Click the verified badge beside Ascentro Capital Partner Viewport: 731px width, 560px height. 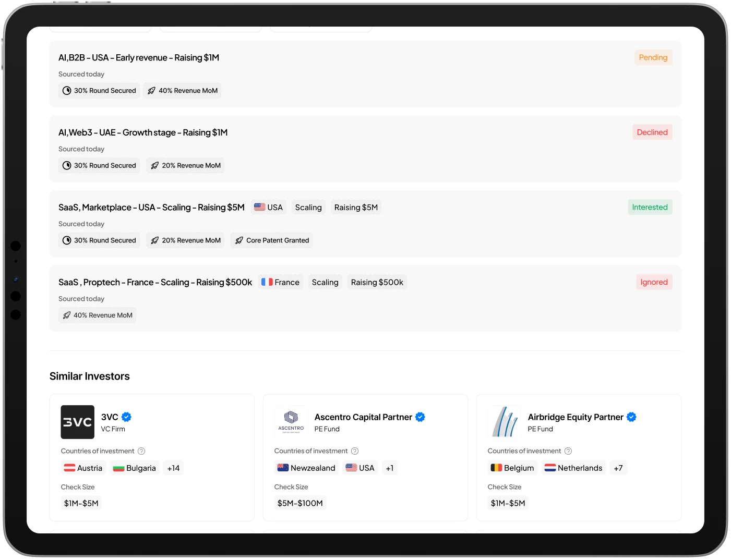click(x=420, y=417)
